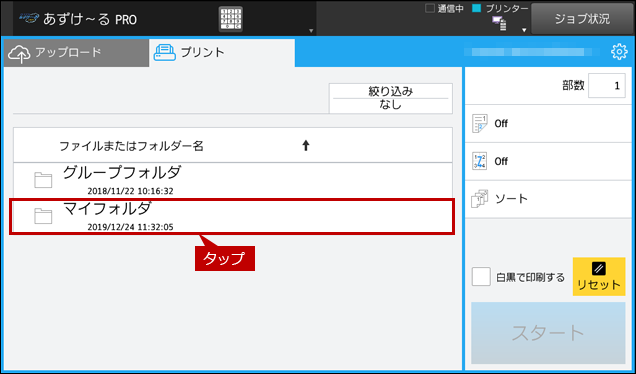Viewport: 636px width, 374px height.
Task: Open the settings gear icon
Action: tap(619, 52)
